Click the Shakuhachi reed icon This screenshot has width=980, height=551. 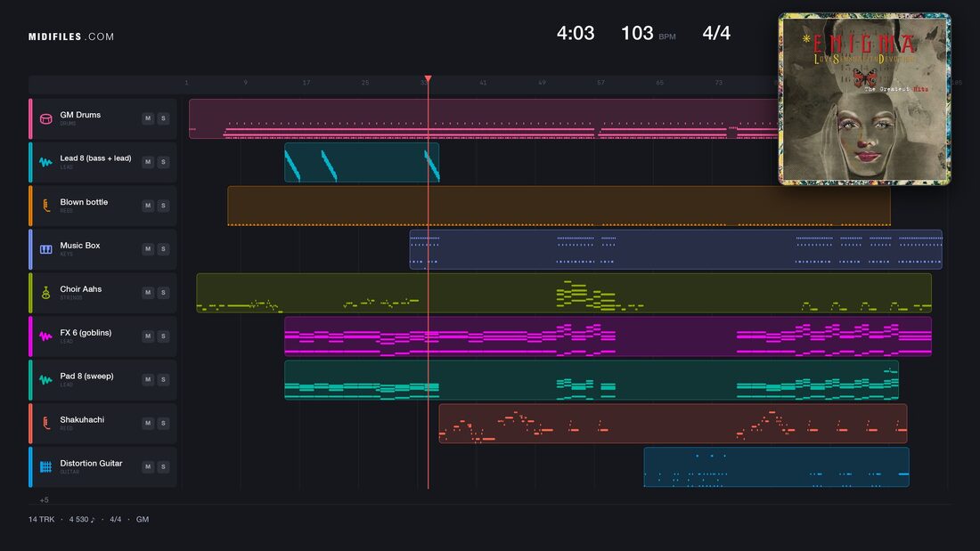45,424
